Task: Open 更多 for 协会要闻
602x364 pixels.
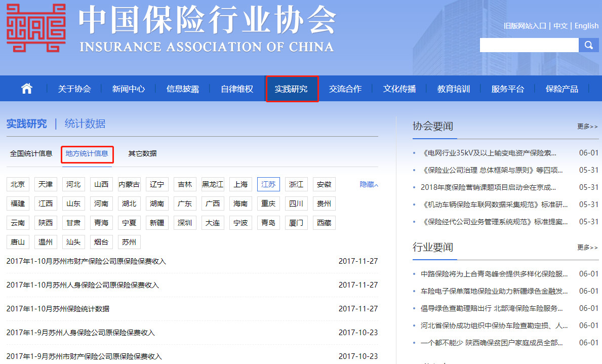Action: click(587, 127)
